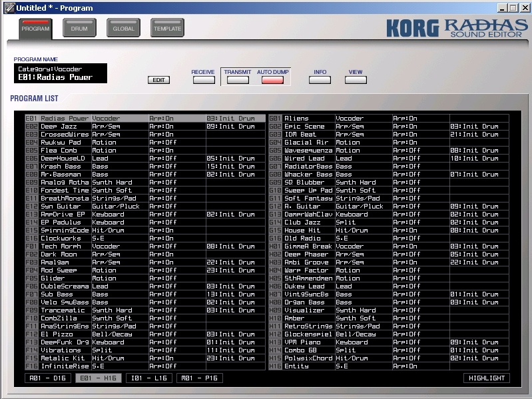Show program bank E01 - H16
The height and width of the screenshot is (399, 532).
(99, 378)
